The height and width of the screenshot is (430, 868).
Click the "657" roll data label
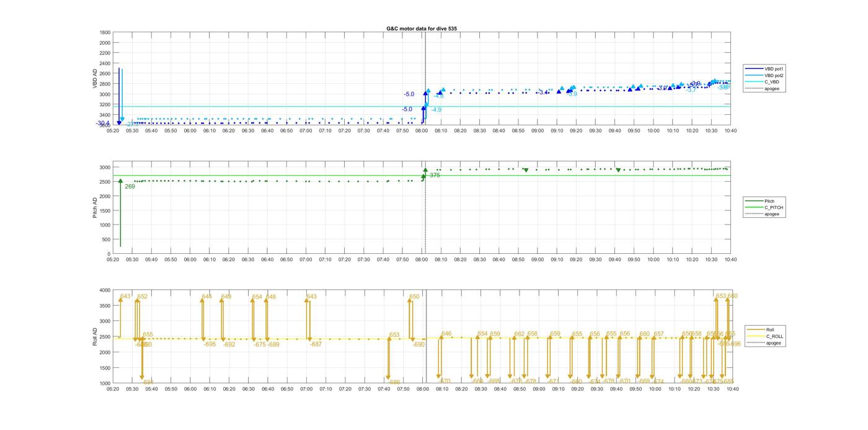tap(658, 334)
